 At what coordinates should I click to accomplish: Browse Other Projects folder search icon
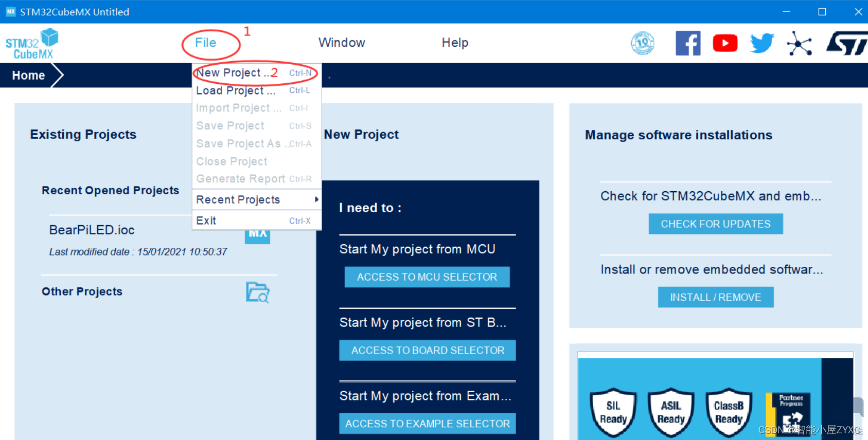pyautogui.click(x=258, y=292)
